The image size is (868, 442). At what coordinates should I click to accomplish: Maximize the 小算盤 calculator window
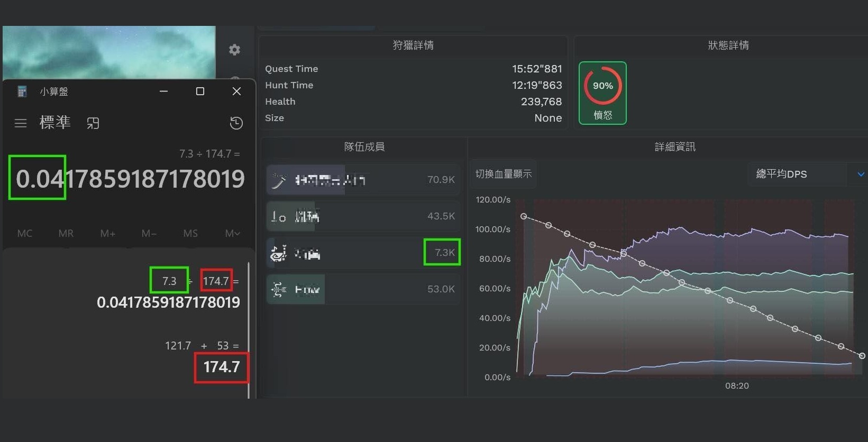[200, 91]
